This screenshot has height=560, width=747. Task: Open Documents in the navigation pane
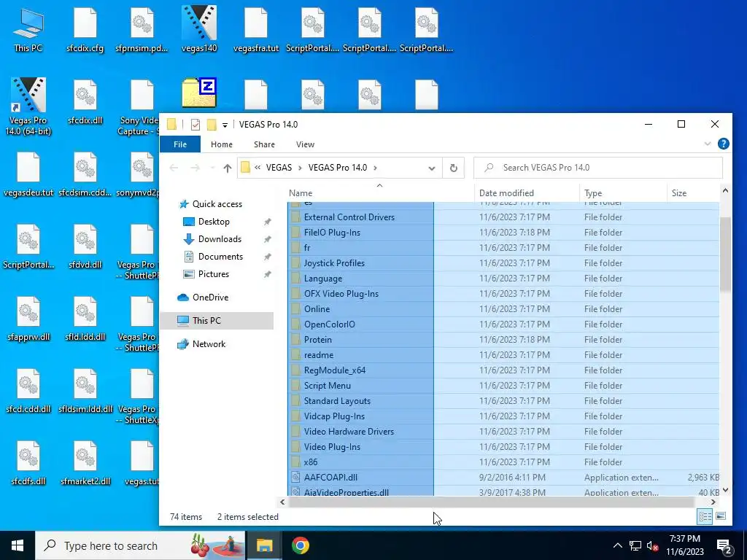point(220,257)
